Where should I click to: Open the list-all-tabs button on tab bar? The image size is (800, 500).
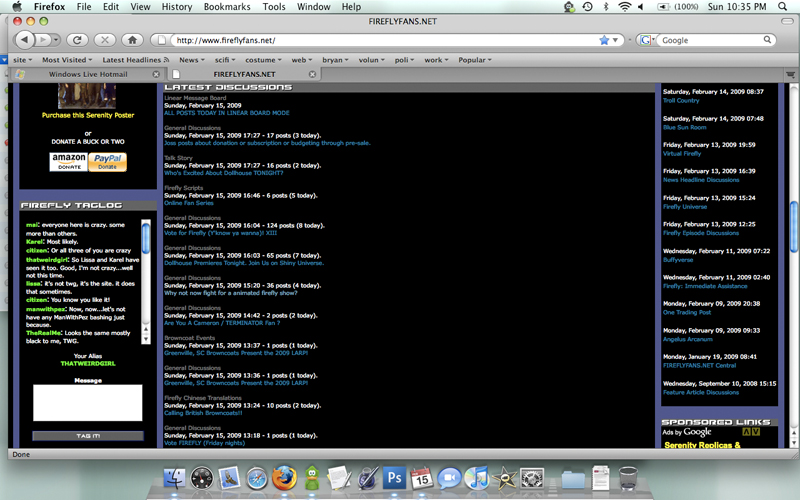point(790,74)
